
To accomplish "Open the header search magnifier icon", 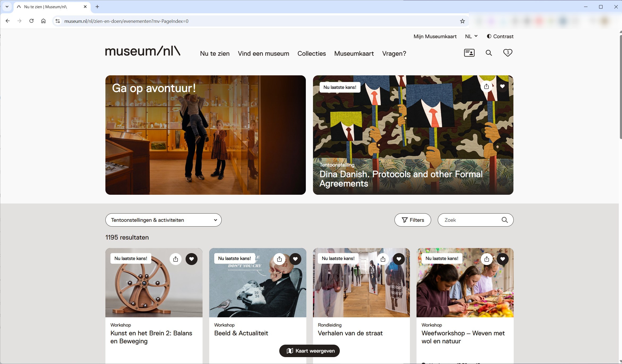I will tap(489, 53).
